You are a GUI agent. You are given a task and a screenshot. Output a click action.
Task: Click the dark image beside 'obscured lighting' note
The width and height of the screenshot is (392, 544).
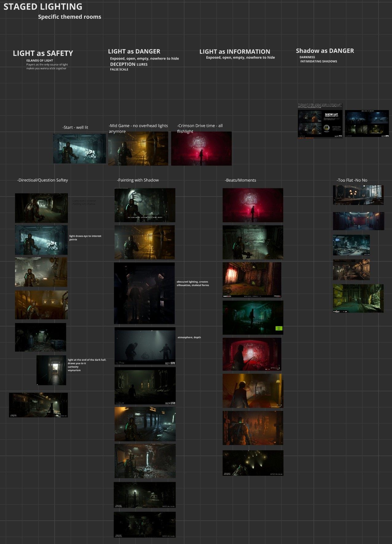pyautogui.click(x=144, y=293)
